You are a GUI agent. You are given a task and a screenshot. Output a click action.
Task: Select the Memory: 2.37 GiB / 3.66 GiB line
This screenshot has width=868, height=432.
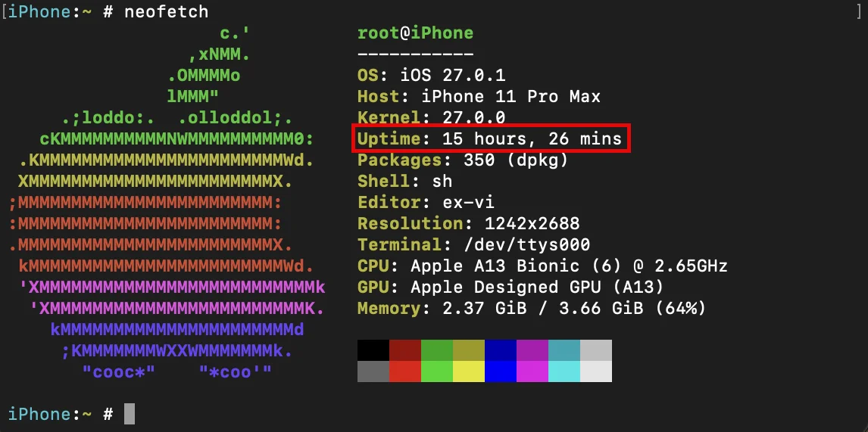tap(532, 308)
